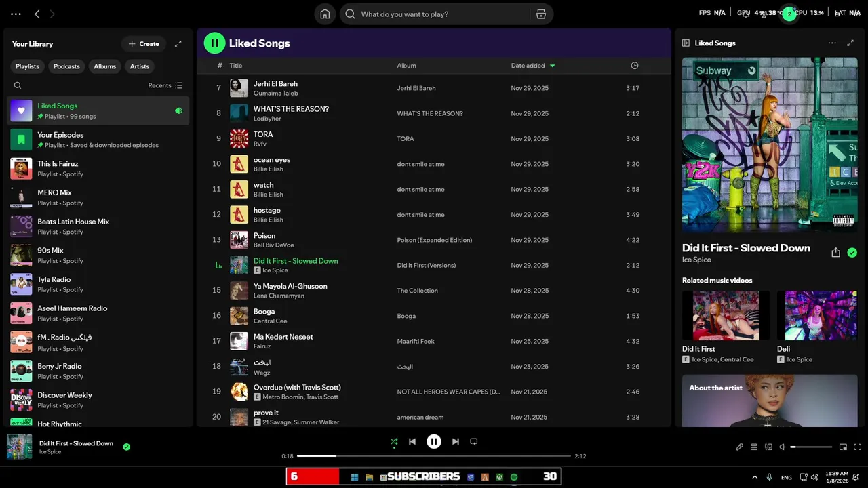Sort by the Title column header

(236, 66)
